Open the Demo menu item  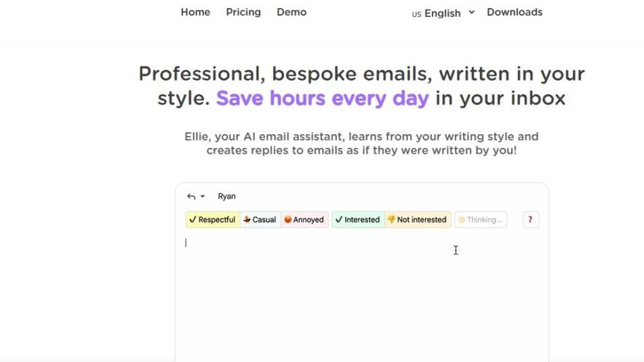coord(291,12)
